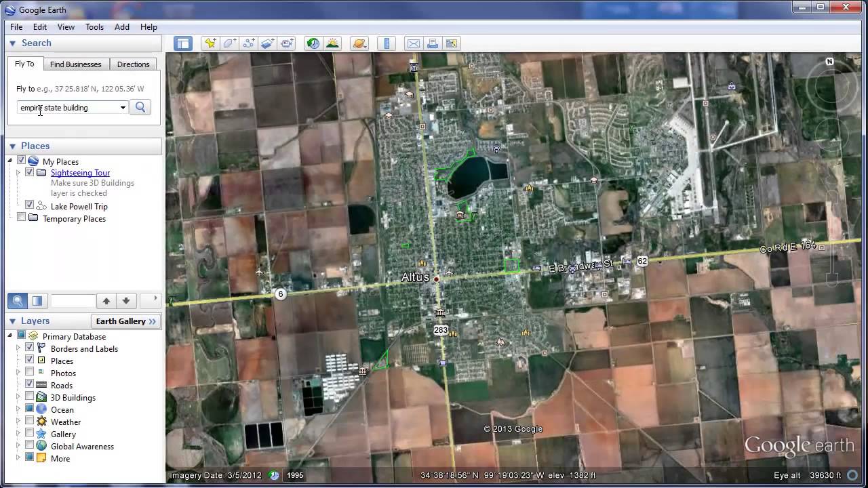Collapse the My Places tree node
The width and height of the screenshot is (868, 488).
(10, 161)
